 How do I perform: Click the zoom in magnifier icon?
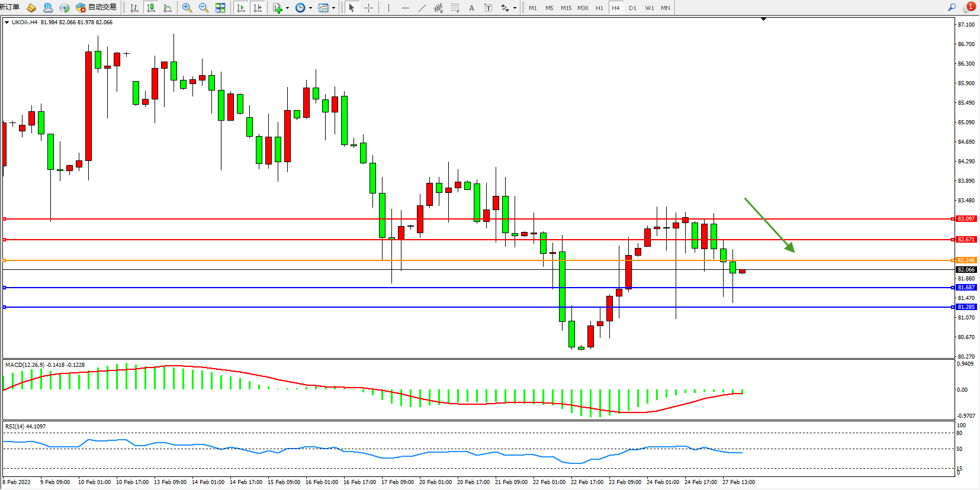[x=187, y=8]
